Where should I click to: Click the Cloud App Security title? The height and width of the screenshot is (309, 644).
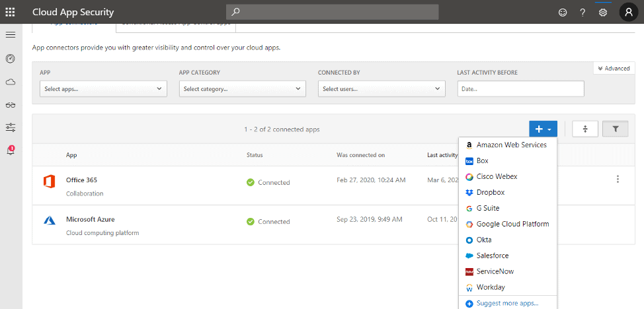click(x=73, y=12)
